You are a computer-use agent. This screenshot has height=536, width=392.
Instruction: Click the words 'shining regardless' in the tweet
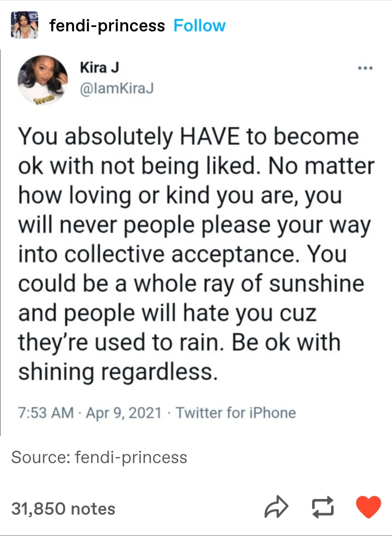point(118,372)
